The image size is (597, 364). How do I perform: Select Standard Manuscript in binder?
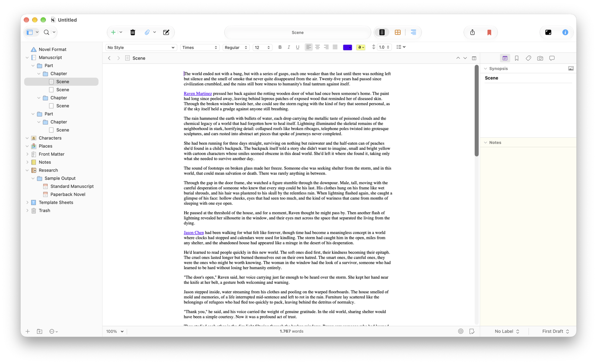click(x=72, y=186)
